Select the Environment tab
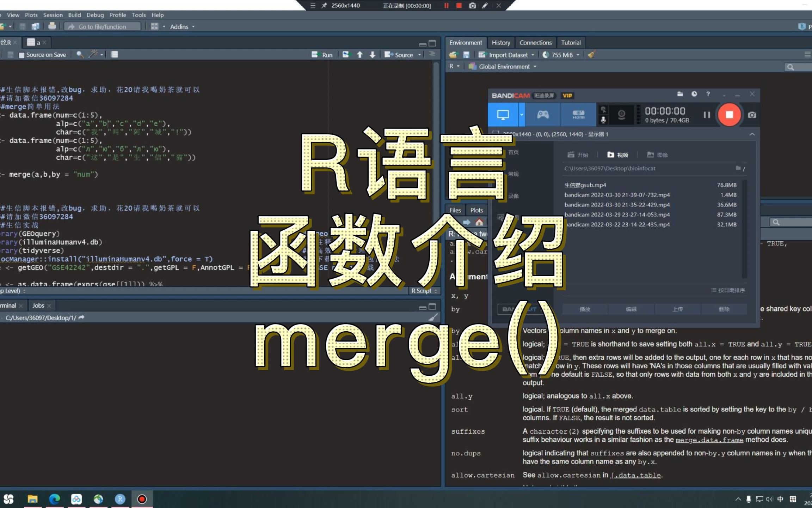 point(465,42)
